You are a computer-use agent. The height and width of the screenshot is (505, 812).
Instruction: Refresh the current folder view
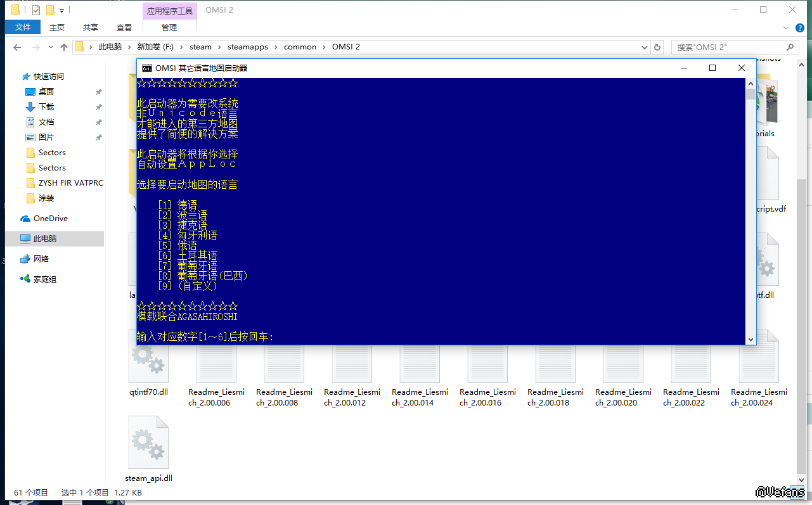(657, 48)
